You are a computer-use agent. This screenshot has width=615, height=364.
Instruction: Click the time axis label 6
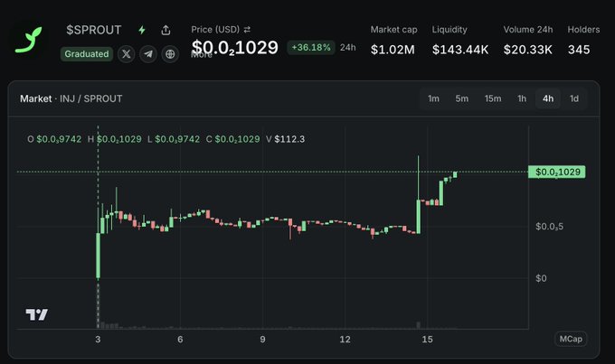point(180,340)
